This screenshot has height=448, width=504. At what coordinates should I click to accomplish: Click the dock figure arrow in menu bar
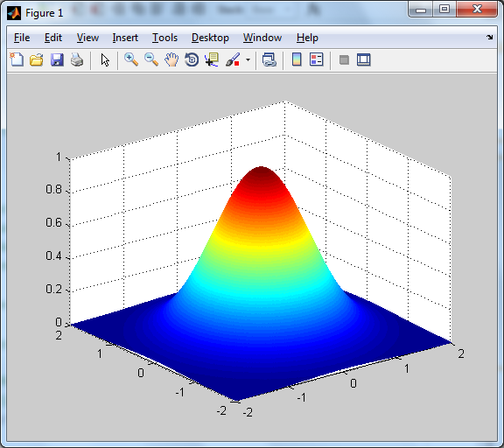(489, 38)
